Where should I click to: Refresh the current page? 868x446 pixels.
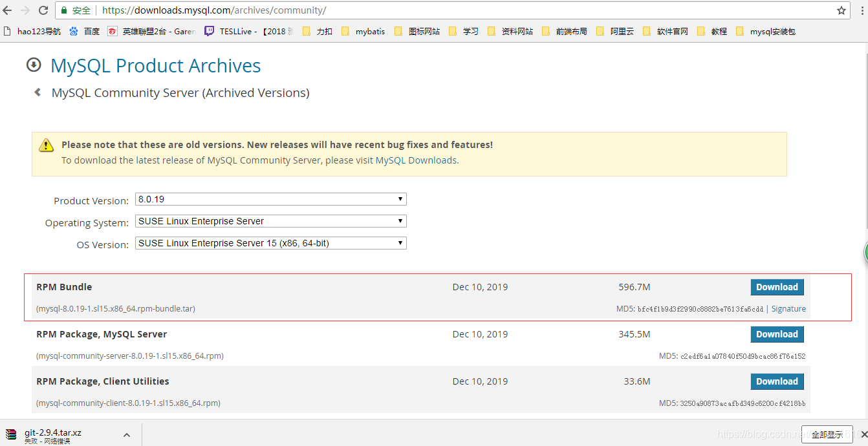(44, 10)
